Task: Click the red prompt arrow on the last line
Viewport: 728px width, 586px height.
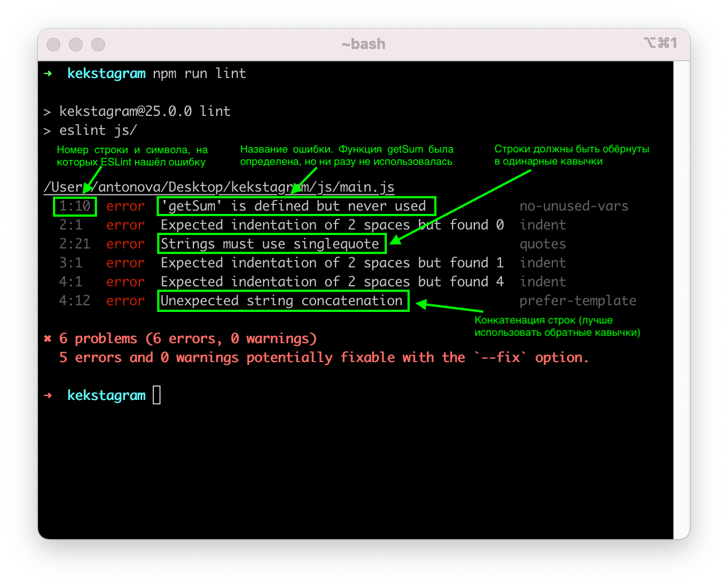Action: [x=48, y=395]
